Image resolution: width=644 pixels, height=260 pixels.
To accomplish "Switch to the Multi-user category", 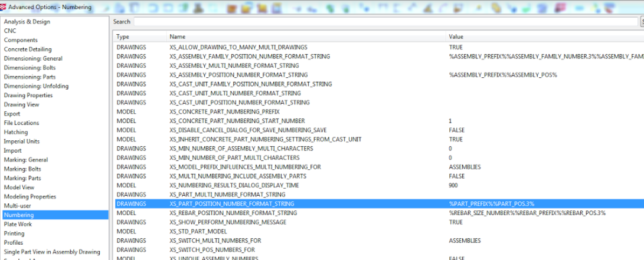I will pyautogui.click(x=18, y=206).
